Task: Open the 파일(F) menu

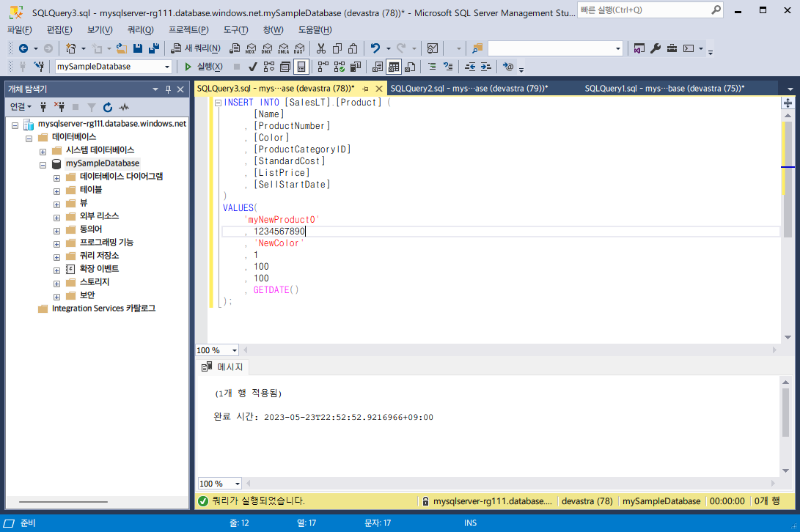Action: point(19,29)
